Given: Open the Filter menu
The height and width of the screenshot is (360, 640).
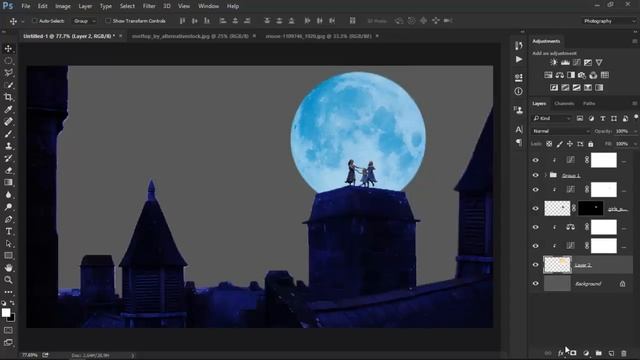Looking at the screenshot, I should [149, 6].
